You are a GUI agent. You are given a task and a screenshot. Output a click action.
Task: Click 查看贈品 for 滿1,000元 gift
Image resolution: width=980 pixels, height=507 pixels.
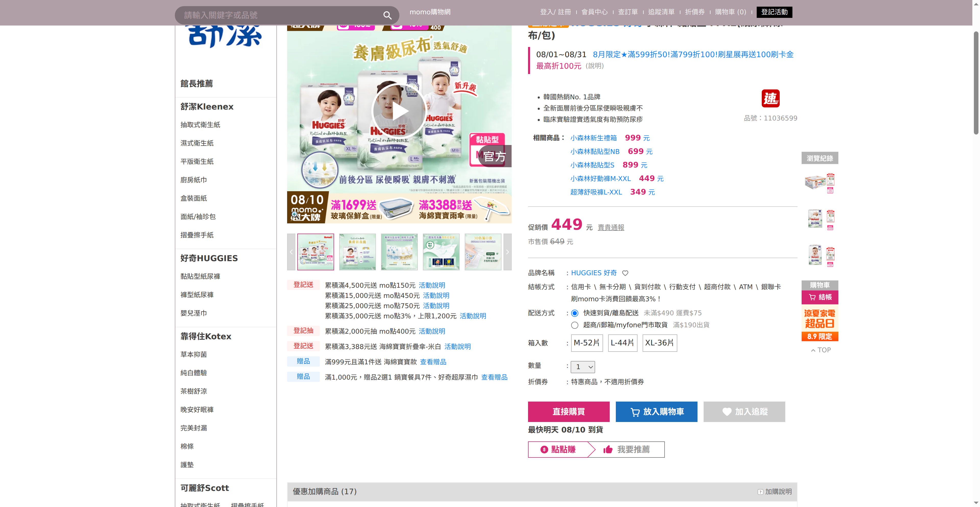pos(494,377)
